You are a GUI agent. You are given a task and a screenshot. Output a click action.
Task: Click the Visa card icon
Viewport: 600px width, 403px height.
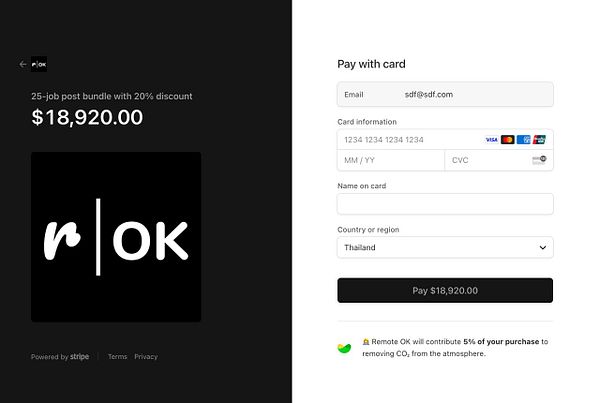[491, 140]
